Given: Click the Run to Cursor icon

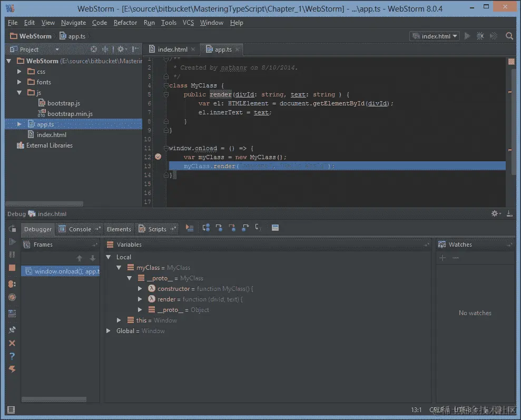Looking at the screenshot, I should click(x=258, y=228).
